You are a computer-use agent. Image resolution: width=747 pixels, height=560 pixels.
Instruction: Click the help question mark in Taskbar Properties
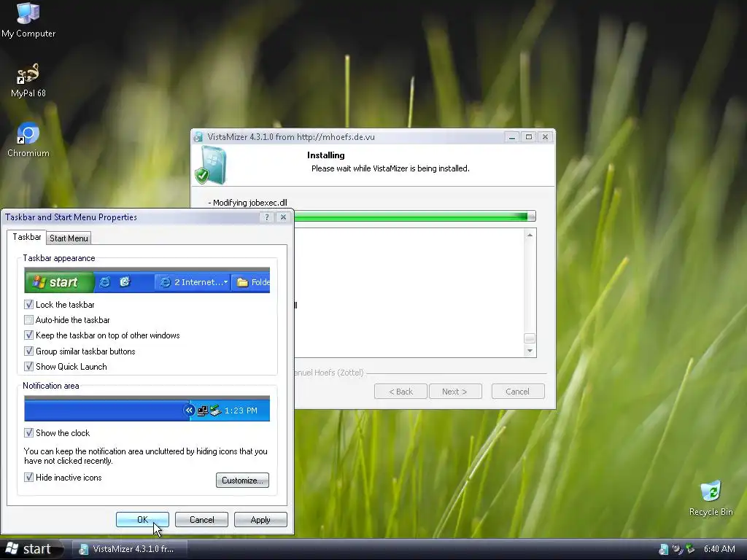(x=267, y=217)
